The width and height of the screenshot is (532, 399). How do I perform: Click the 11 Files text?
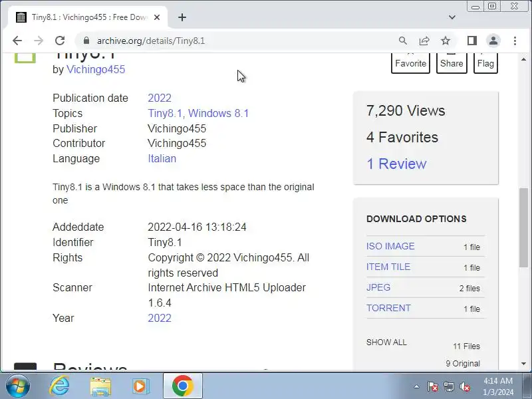(x=466, y=346)
